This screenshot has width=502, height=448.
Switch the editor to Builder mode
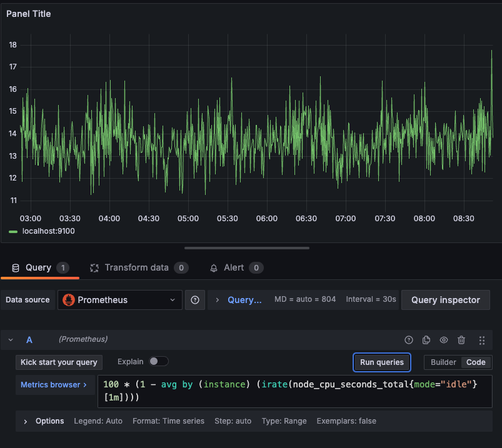(x=443, y=362)
